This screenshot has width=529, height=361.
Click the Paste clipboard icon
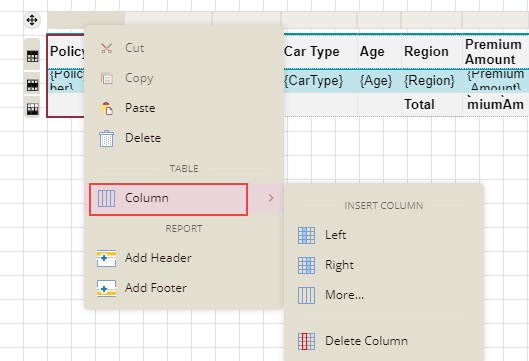(x=107, y=108)
